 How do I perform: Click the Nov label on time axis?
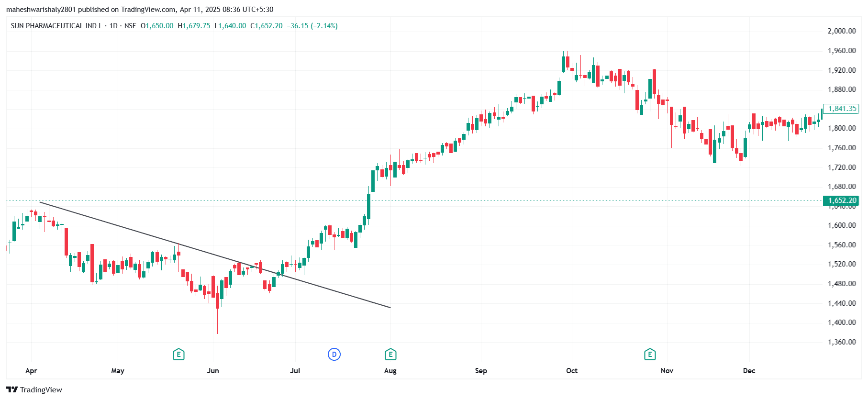[667, 371]
